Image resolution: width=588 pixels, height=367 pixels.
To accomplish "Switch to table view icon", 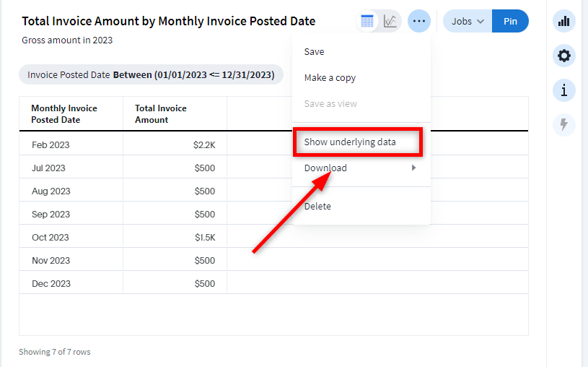I will point(367,22).
